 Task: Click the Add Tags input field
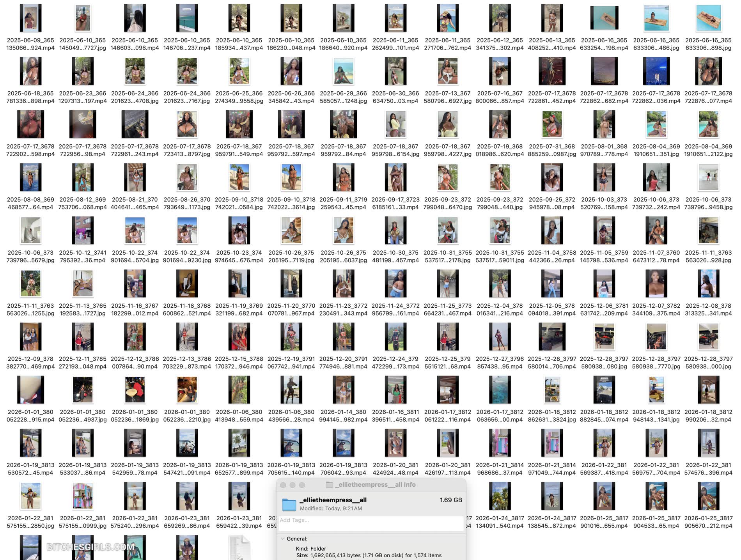coord(370,520)
